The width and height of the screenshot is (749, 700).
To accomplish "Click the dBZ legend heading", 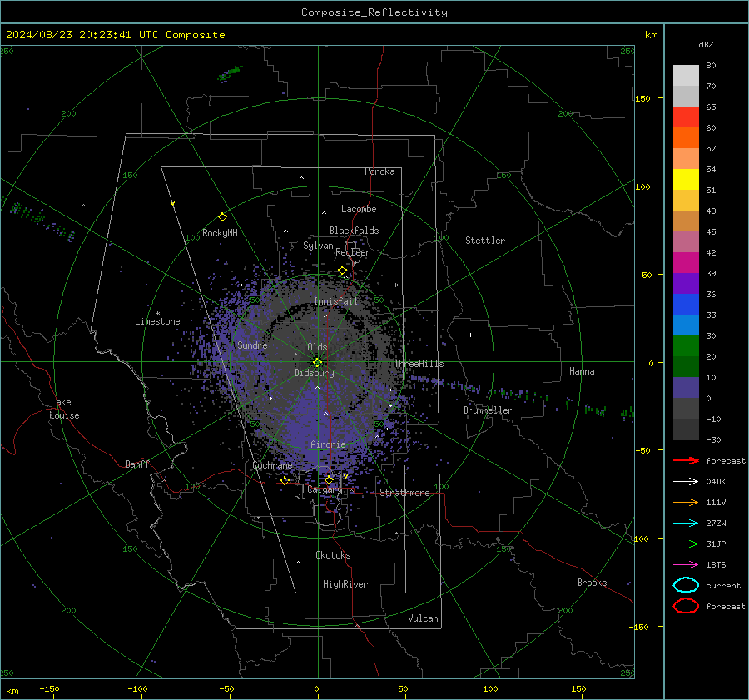I will click(706, 44).
